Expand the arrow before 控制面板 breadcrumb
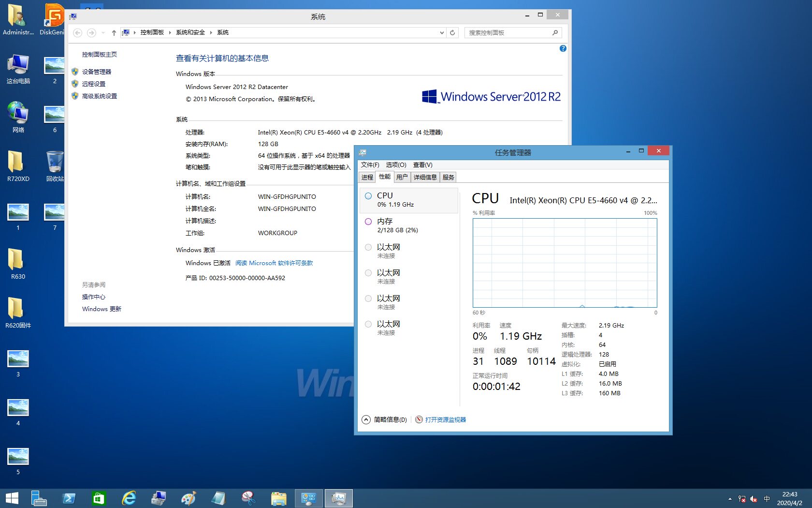The width and height of the screenshot is (812, 508). pyautogui.click(x=135, y=32)
